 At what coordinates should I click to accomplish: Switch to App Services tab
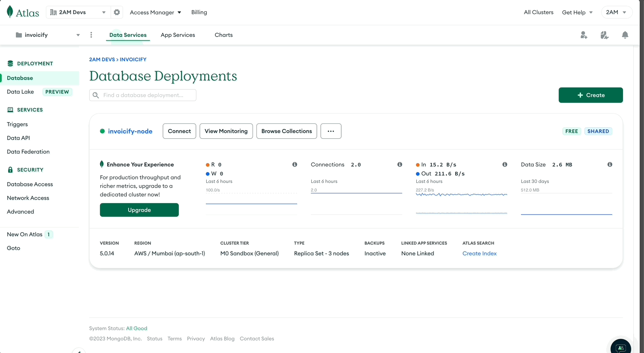point(178,35)
